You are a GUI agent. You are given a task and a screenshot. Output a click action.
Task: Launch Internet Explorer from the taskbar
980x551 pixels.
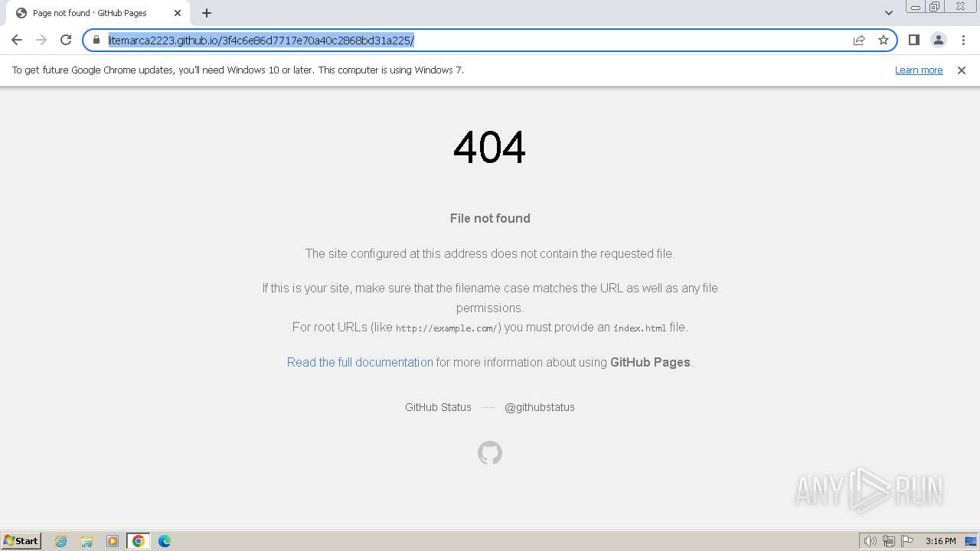click(x=61, y=541)
